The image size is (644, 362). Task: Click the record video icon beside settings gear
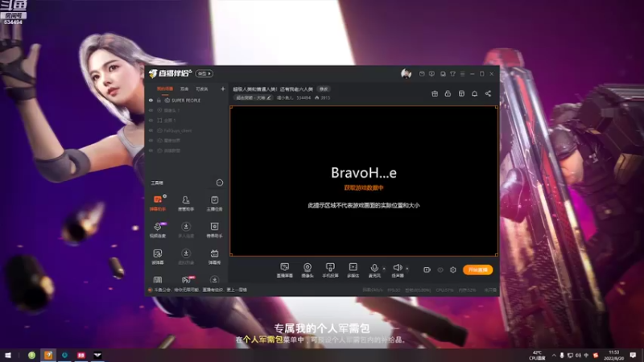tap(427, 269)
